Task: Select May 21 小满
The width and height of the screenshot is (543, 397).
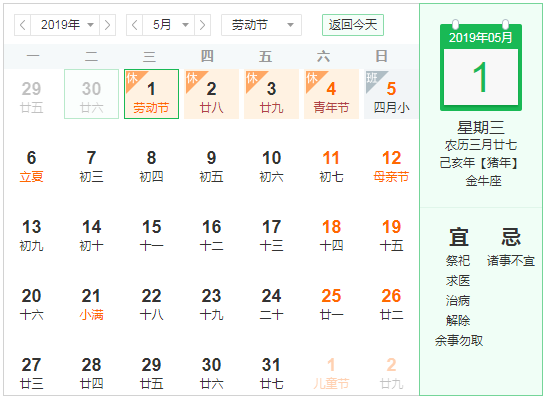Action: pos(91,304)
